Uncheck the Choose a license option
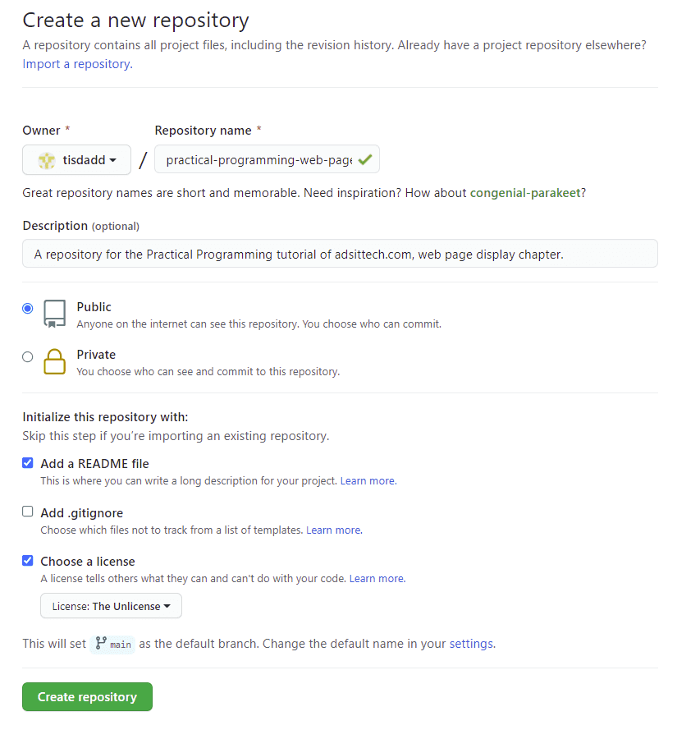 point(27,561)
